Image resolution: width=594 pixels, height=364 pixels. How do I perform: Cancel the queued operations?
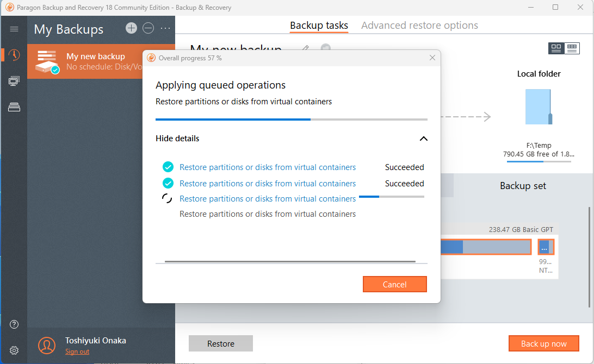(x=395, y=284)
